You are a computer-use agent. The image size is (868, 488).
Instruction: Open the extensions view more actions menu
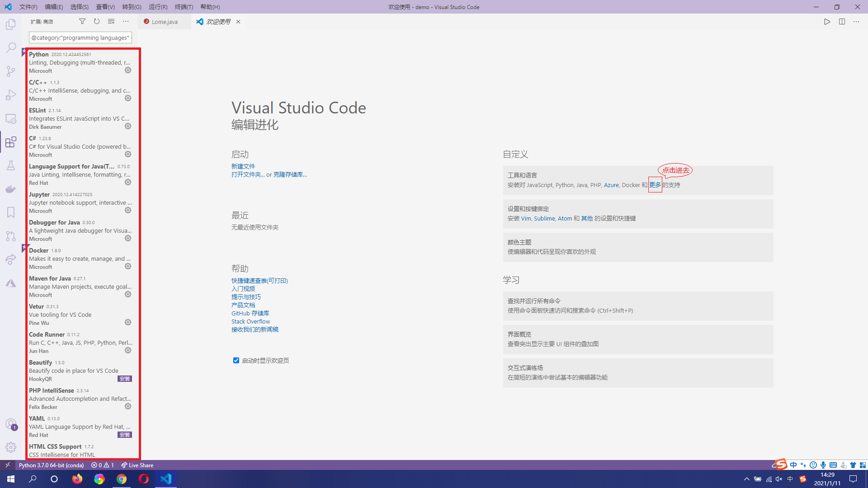[x=126, y=21]
